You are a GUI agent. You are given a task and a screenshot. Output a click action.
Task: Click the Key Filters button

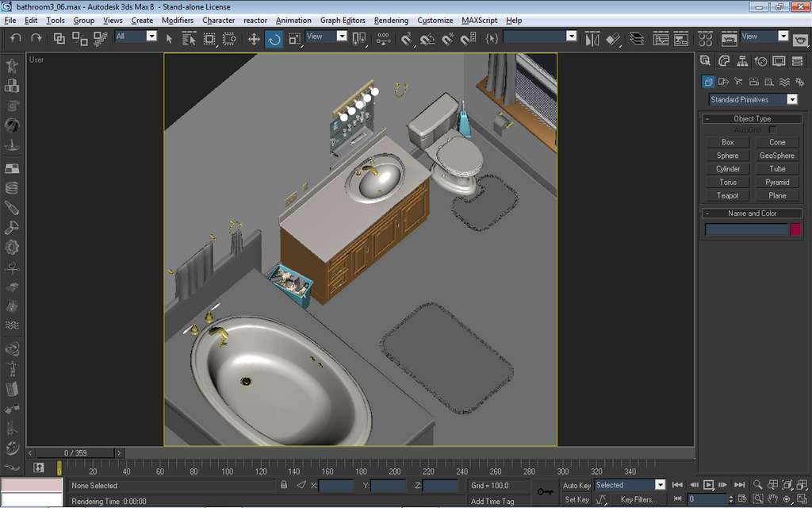click(x=638, y=499)
